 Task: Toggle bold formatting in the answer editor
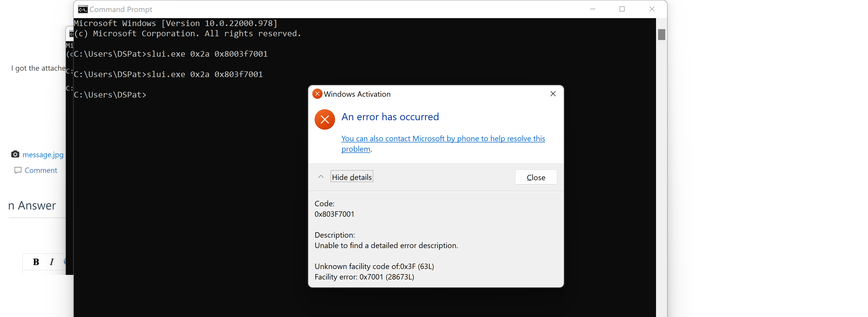pyautogui.click(x=36, y=262)
